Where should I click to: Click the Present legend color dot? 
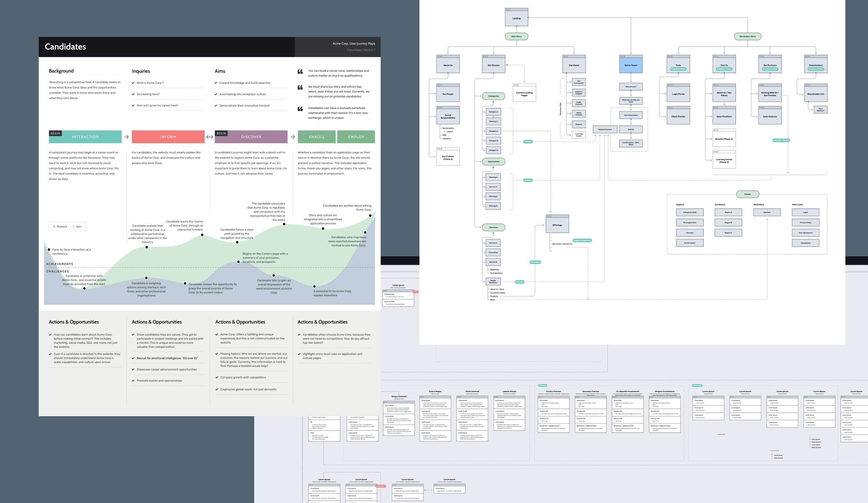click(54, 227)
